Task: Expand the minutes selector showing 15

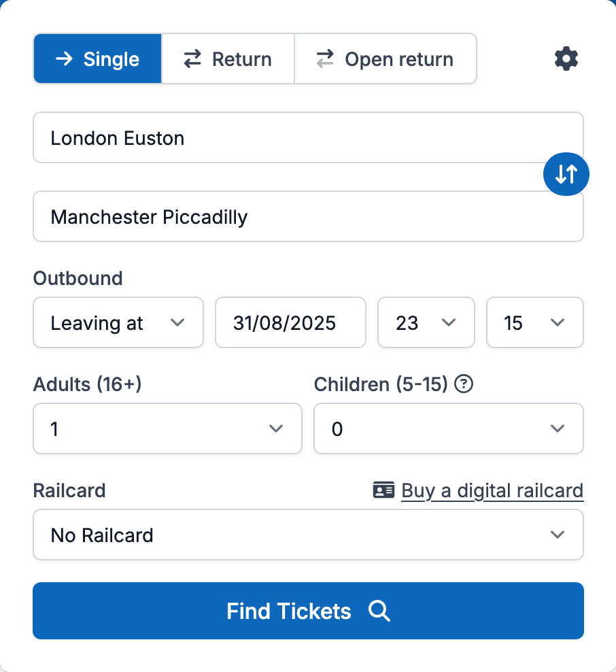Action: (x=535, y=322)
